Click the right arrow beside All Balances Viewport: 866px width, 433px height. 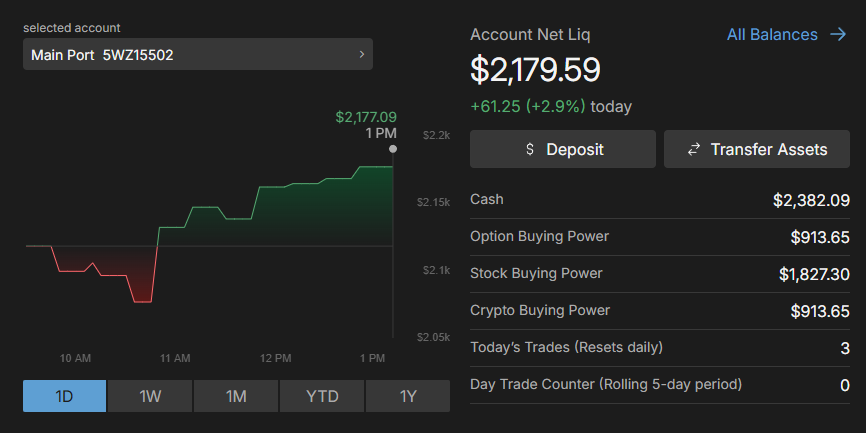point(838,35)
